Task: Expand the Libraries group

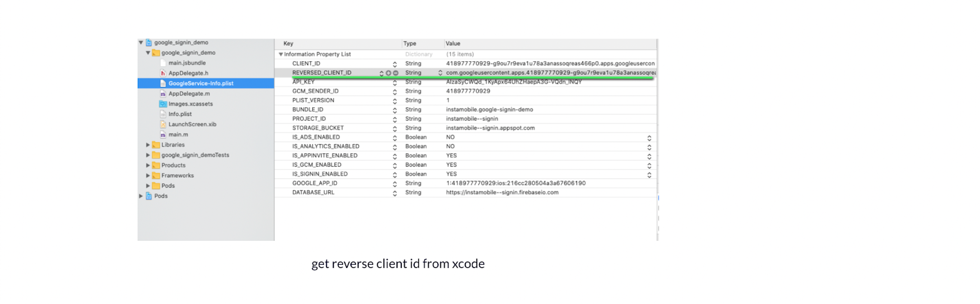Action: tap(148, 145)
